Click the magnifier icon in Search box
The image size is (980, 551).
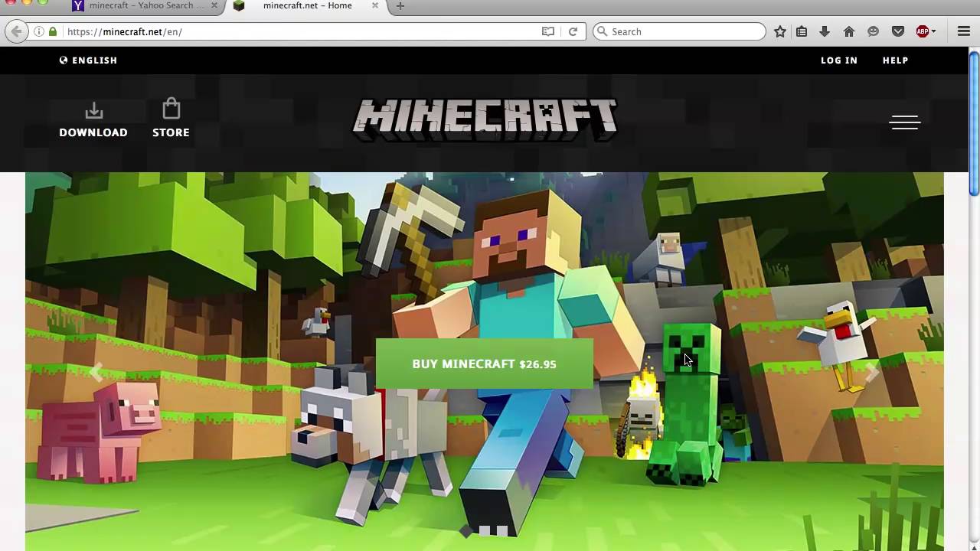pyautogui.click(x=602, y=31)
